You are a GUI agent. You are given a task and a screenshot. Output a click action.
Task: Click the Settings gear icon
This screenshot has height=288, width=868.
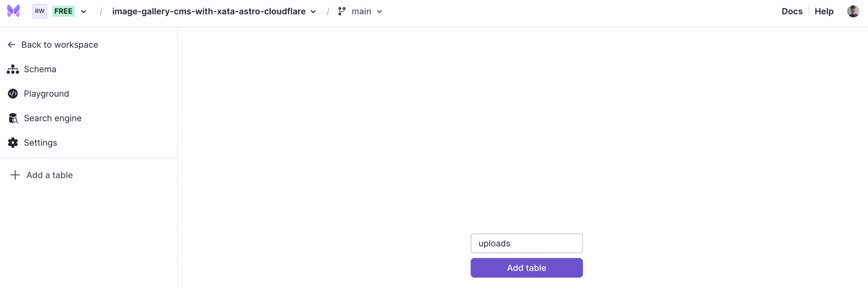pyautogui.click(x=13, y=142)
